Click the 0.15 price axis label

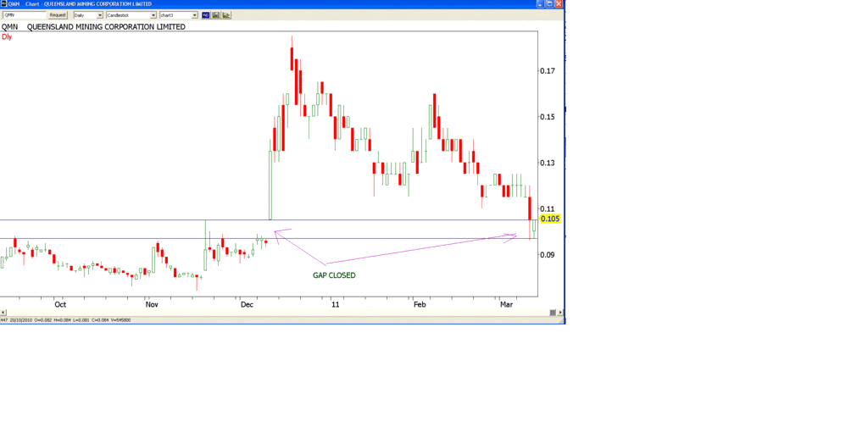pos(547,117)
